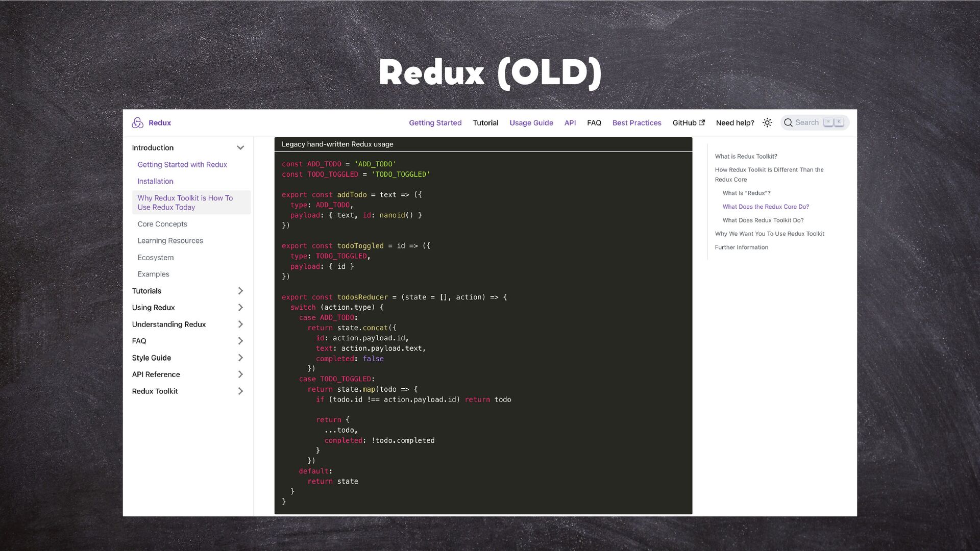Open Learning Resources sidebar link
The width and height of the screenshot is (980, 551).
(x=170, y=241)
